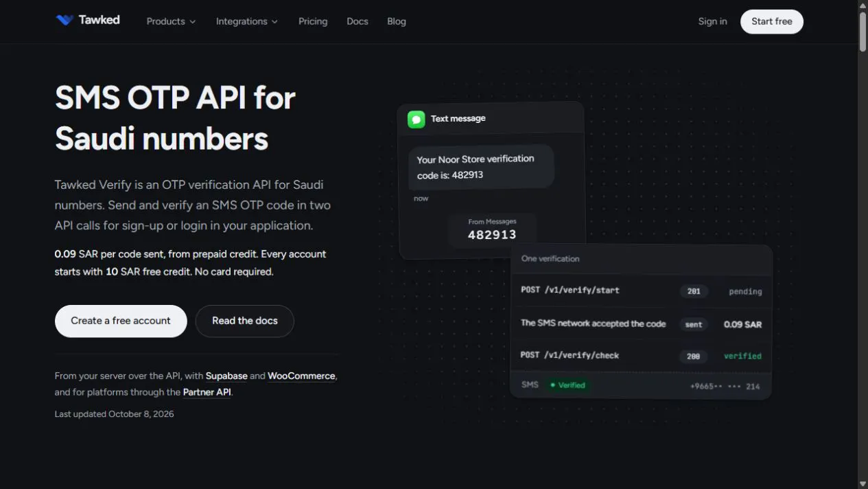The height and width of the screenshot is (489, 868).
Task: Click the "sent" status badge
Action: click(694, 324)
